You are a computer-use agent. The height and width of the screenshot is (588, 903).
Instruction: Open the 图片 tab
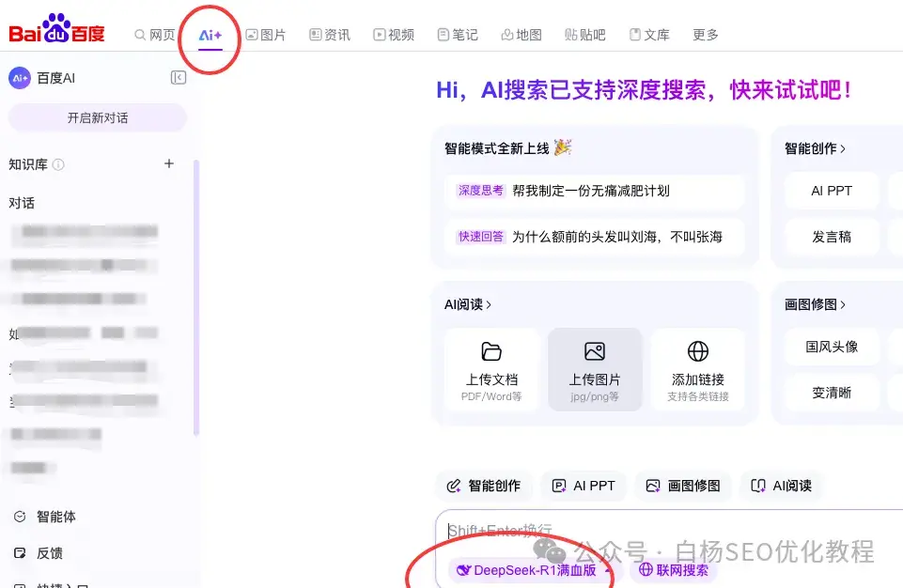click(266, 35)
